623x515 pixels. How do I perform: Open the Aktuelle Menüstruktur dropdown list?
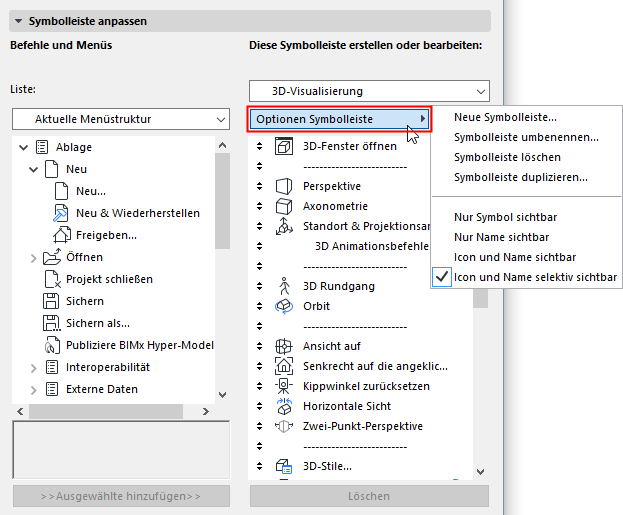tap(120, 120)
